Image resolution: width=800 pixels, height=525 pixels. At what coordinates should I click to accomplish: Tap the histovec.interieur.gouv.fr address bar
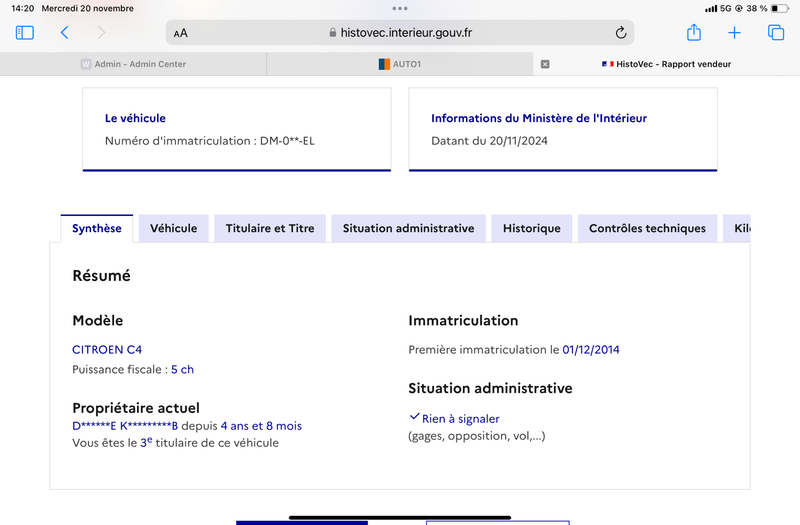click(x=400, y=33)
